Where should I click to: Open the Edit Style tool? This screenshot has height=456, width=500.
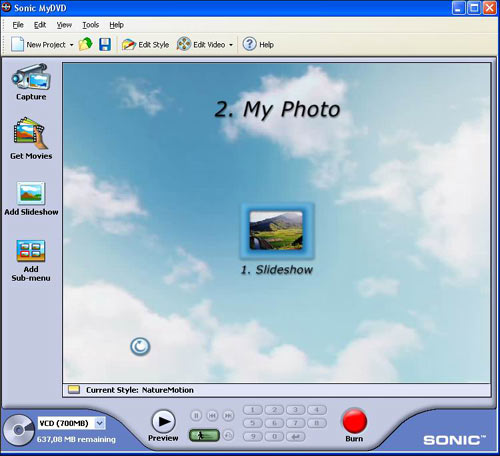[x=145, y=44]
